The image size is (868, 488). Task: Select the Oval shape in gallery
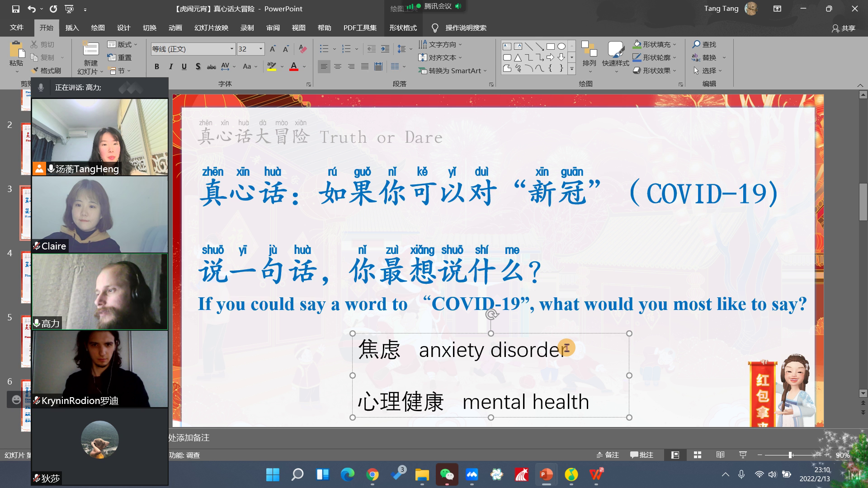(561, 47)
